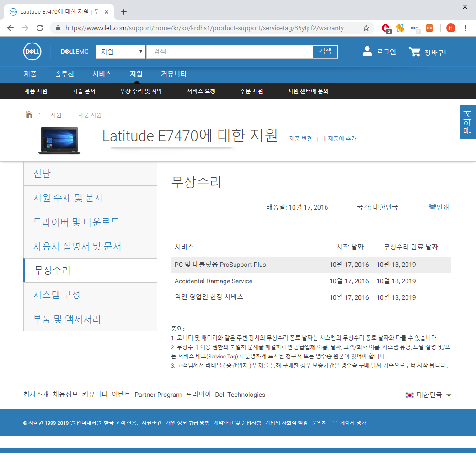
Task: Open 부품 및 액세서리 sidebar tab
Action: click(x=90, y=319)
